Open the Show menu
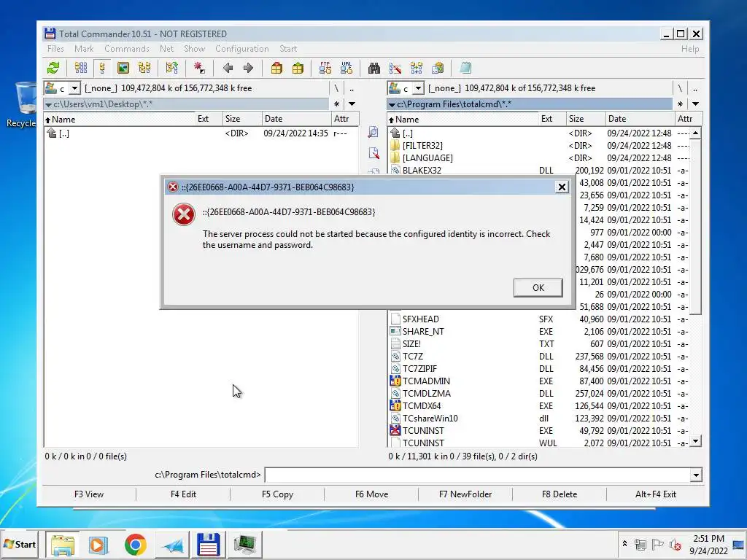The height and width of the screenshot is (560, 747). pos(194,49)
